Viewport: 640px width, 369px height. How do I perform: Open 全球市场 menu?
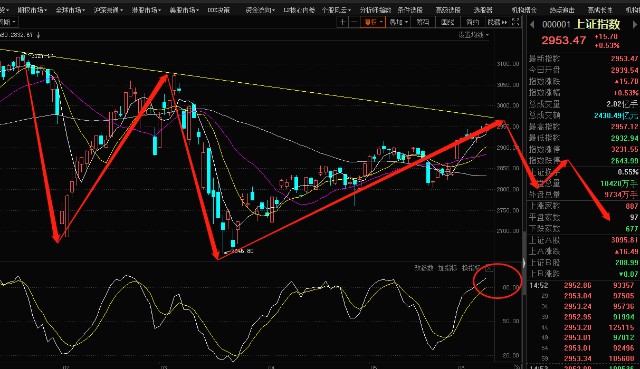pyautogui.click(x=70, y=10)
